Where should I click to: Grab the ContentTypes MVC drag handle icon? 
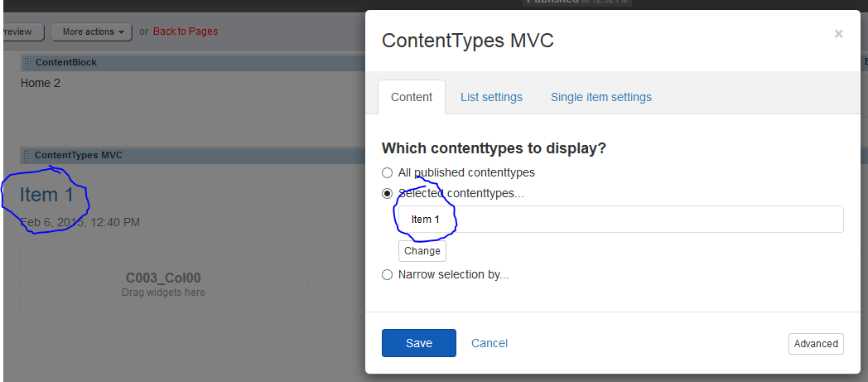point(26,156)
